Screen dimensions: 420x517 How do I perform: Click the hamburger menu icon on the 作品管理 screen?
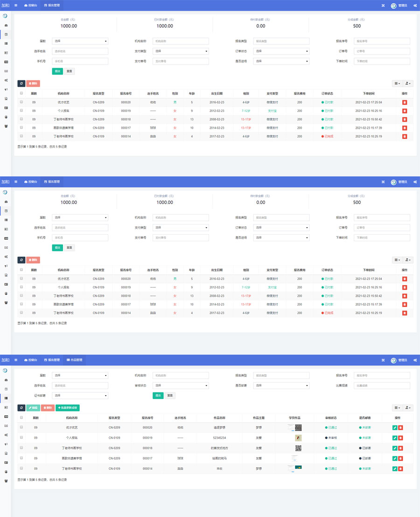16,360
